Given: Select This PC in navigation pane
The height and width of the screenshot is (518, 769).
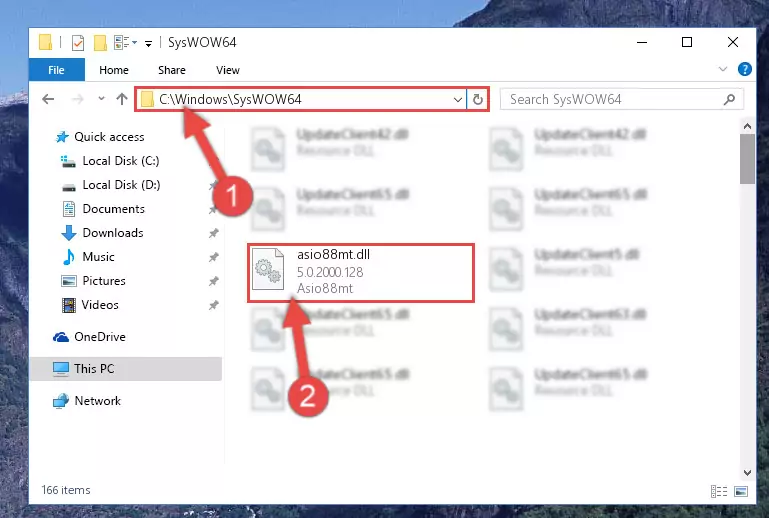Looking at the screenshot, I should (126, 369).
